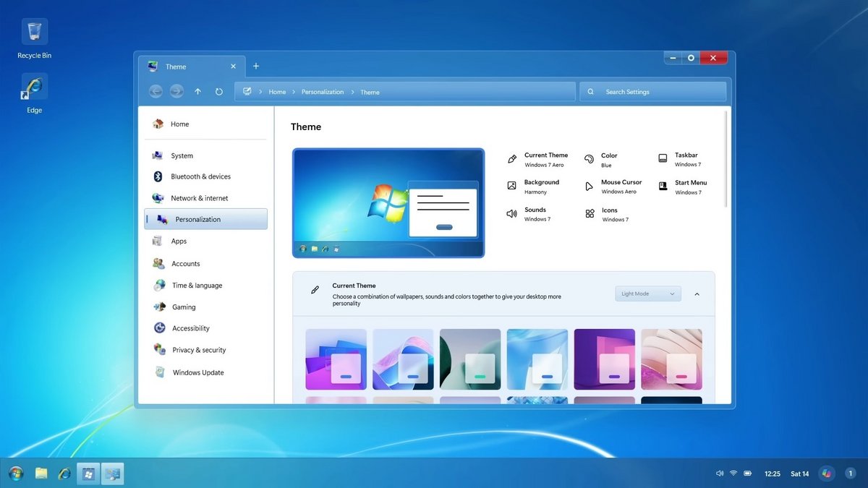
Task: Click the chevron after Home in the breadcrumb
Action: point(294,92)
